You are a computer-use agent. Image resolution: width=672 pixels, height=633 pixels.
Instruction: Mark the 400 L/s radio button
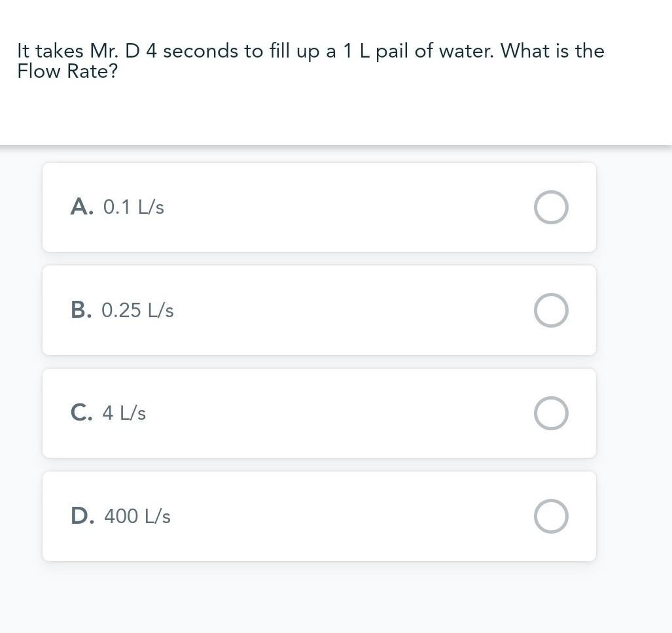(551, 516)
